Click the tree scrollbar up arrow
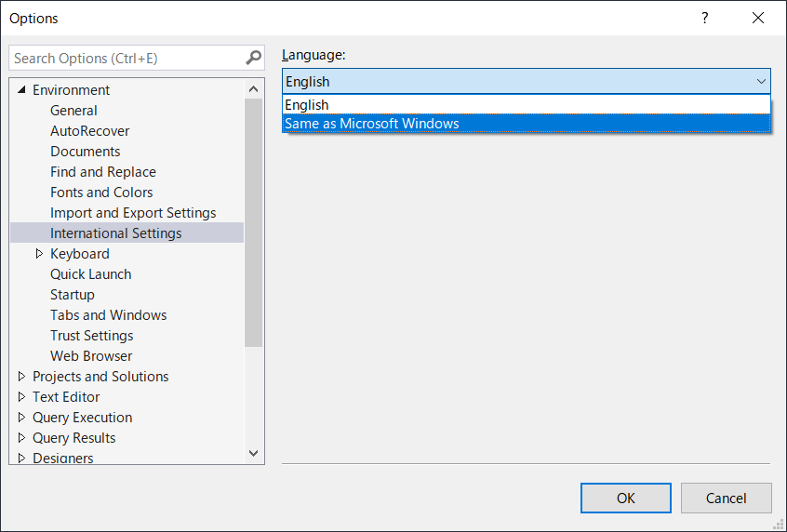The height and width of the screenshot is (532, 787). pos(253,89)
